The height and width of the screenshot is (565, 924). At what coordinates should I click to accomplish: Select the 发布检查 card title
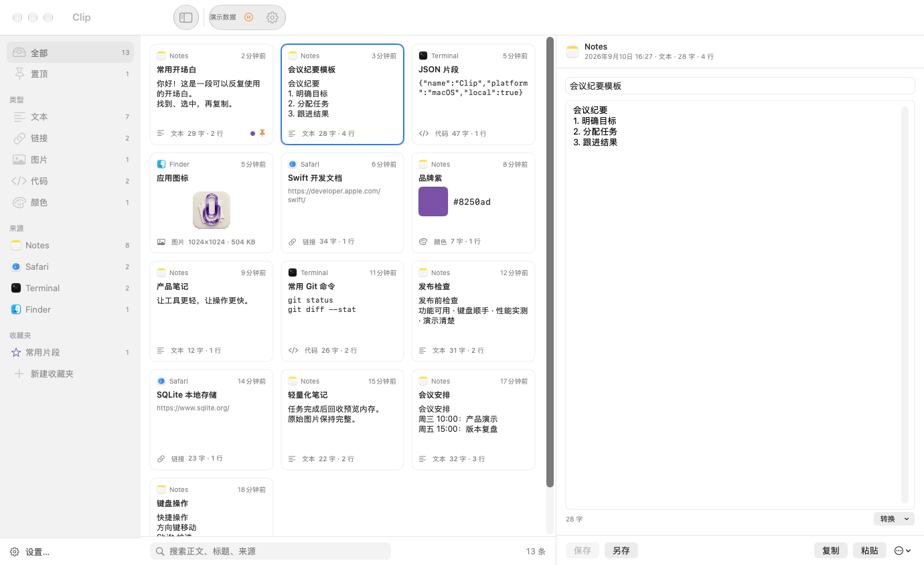point(434,287)
